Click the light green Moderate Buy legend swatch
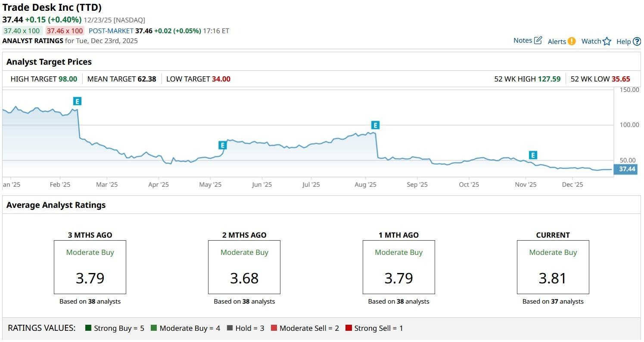Viewport: 644px width, 342px height. [154, 328]
